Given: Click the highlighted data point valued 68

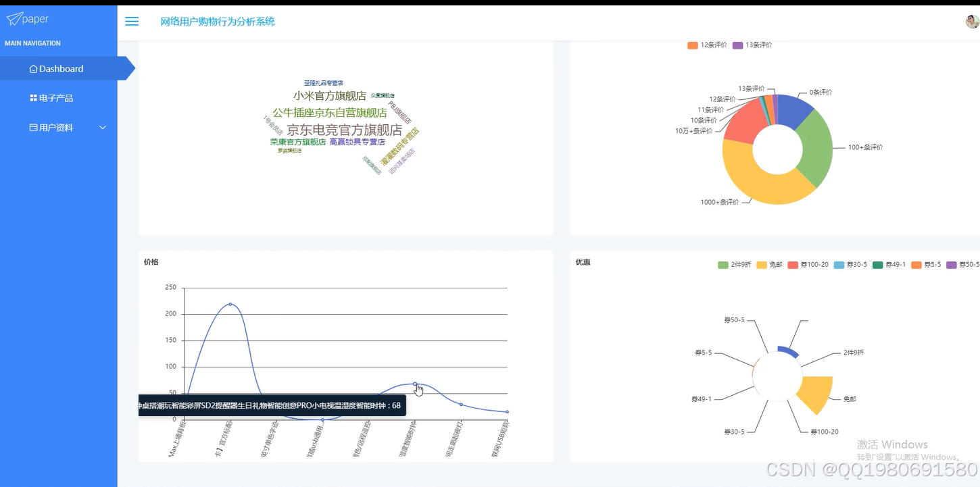Looking at the screenshot, I should tap(415, 384).
